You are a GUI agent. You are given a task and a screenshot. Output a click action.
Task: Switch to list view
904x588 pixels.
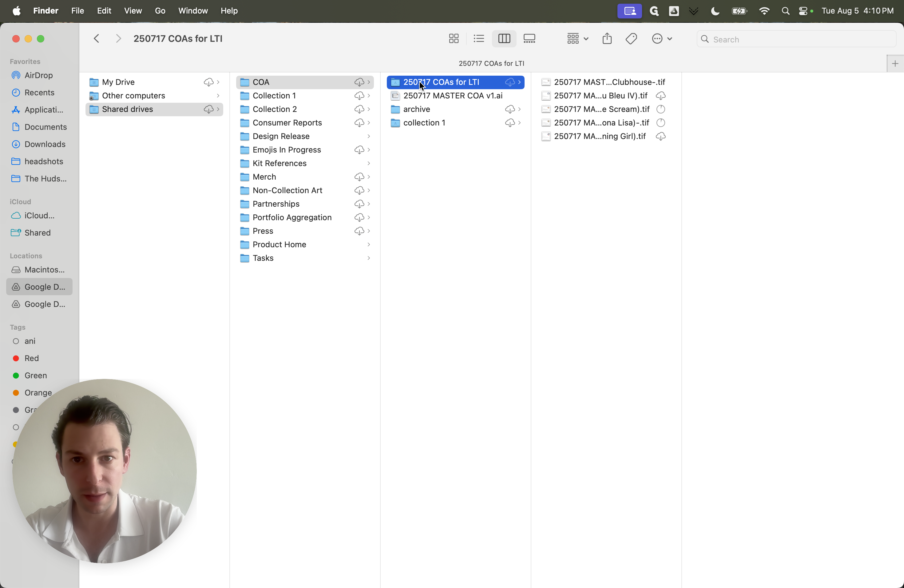click(478, 39)
